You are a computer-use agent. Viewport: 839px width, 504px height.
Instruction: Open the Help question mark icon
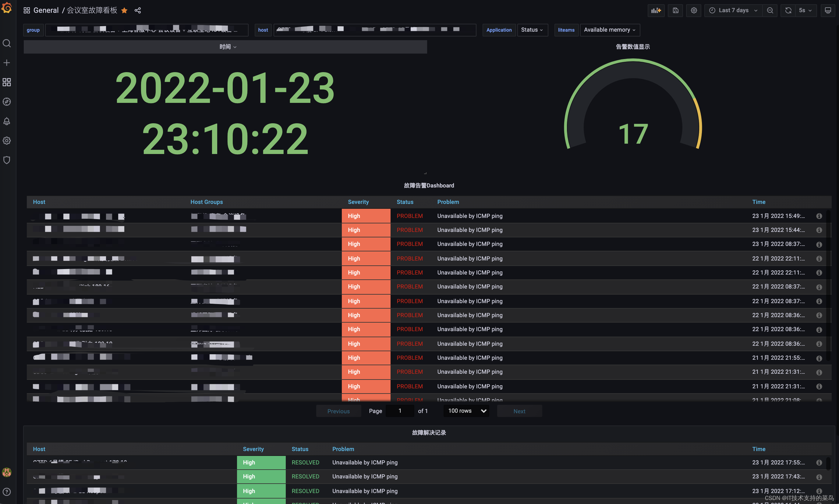coord(6,492)
